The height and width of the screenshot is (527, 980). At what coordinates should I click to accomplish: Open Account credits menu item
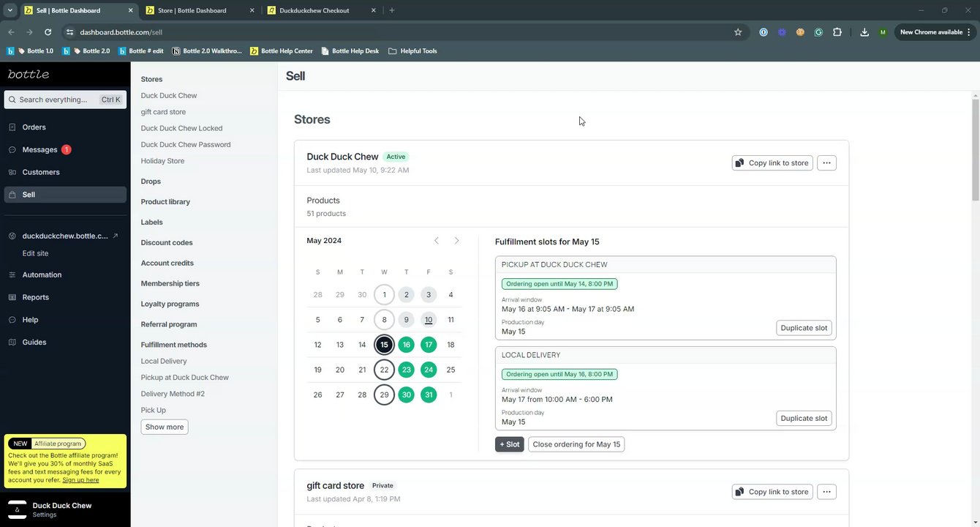pos(167,263)
